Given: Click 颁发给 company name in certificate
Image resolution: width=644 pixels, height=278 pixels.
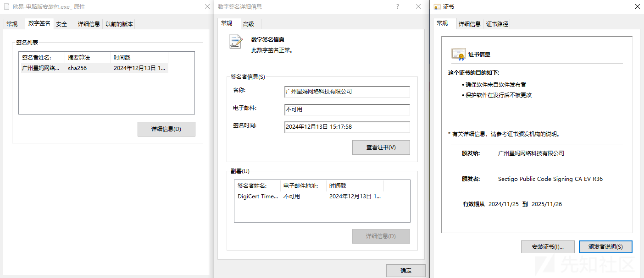Looking at the screenshot, I should click(x=531, y=153).
